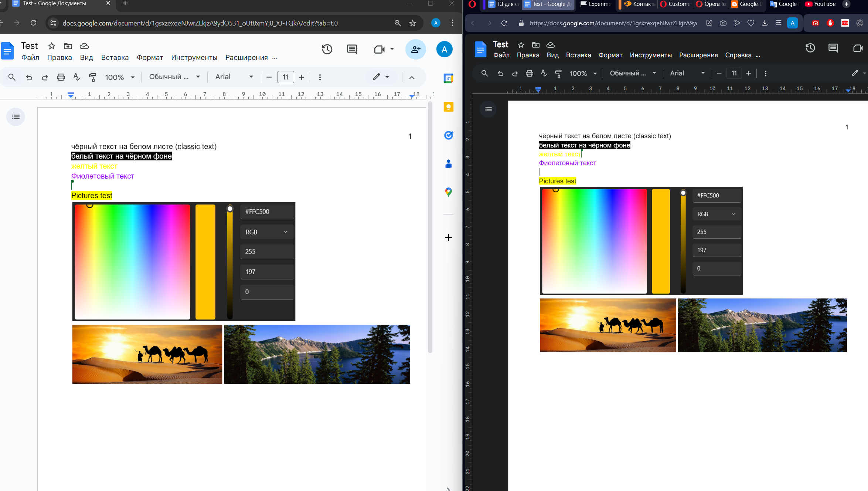The width and height of the screenshot is (868, 491).
Task: Open Google Keep side panel icon
Action: coord(448,107)
